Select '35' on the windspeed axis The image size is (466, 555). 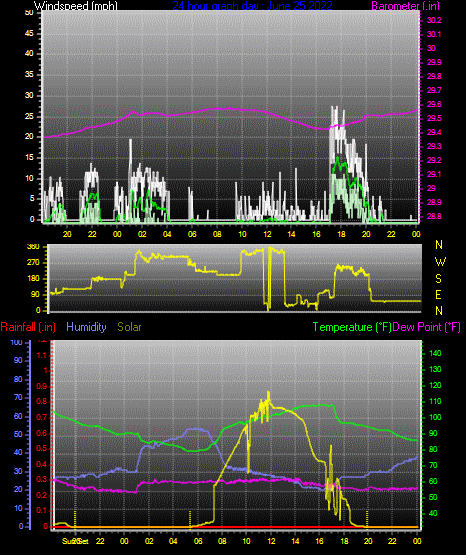coord(29,75)
